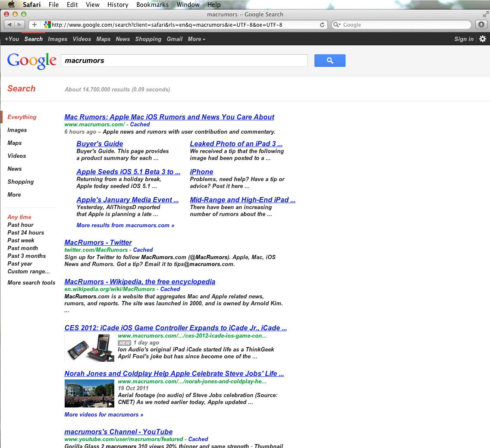Filter by News in left sidebar

tap(15, 169)
